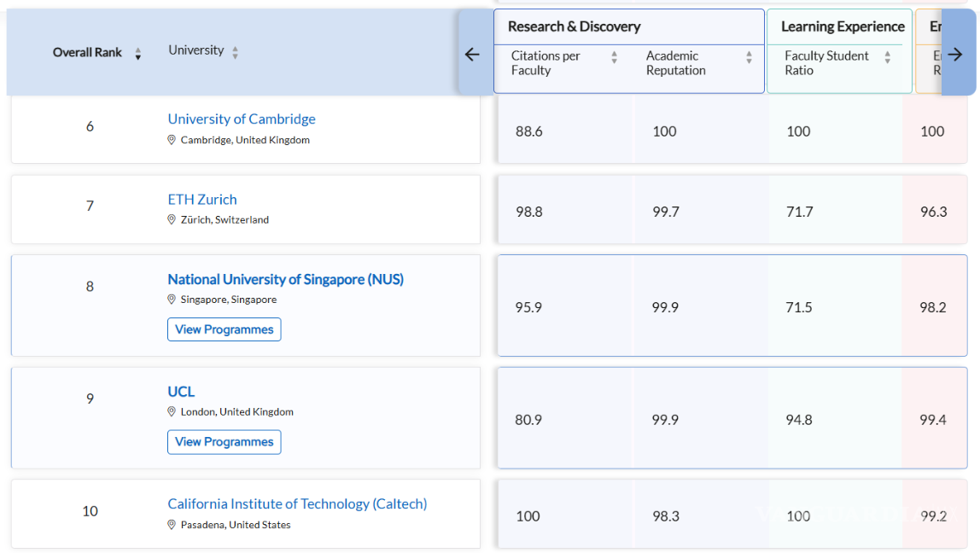Click the location pin beside Pasadena, United States

pos(172,525)
